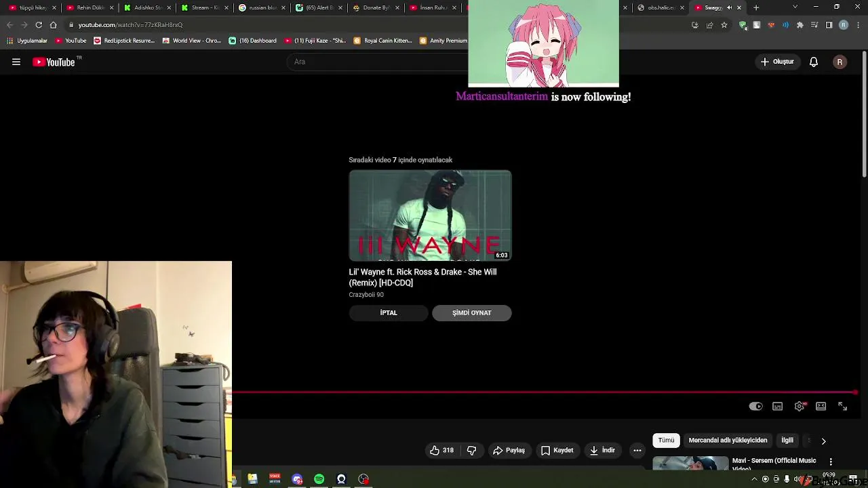Open Voicemeeter from the taskbar
This screenshot has width=868, height=488.
point(275,479)
